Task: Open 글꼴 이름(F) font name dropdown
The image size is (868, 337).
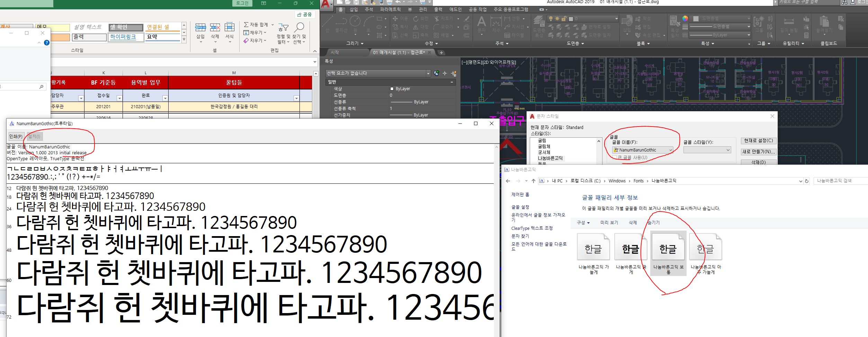Action: click(643, 150)
